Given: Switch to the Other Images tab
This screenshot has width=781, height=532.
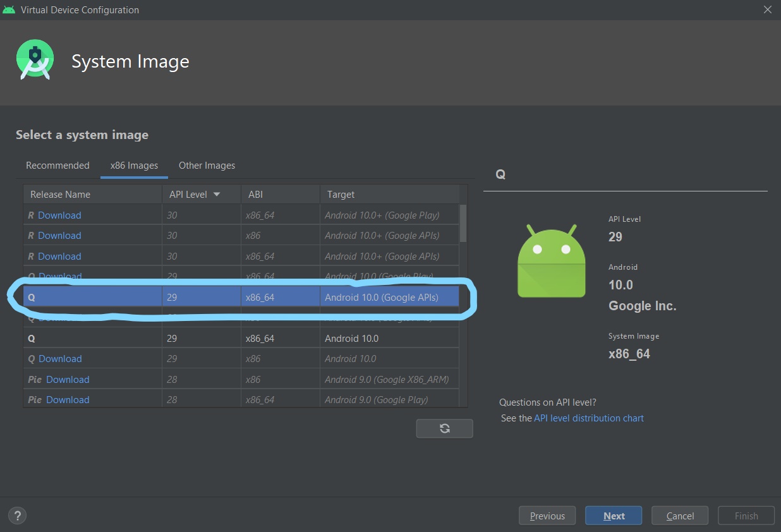Looking at the screenshot, I should point(207,165).
